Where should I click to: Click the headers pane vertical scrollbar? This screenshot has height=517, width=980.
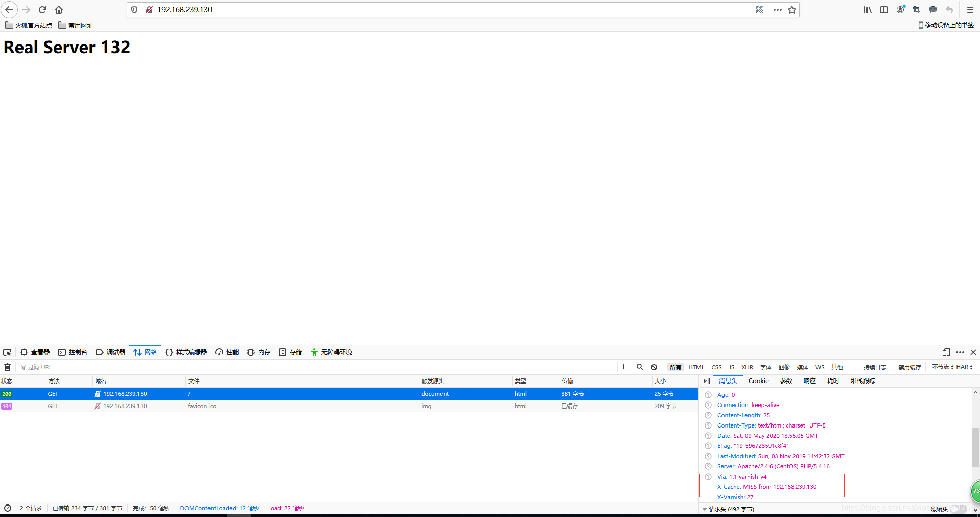pos(975,447)
